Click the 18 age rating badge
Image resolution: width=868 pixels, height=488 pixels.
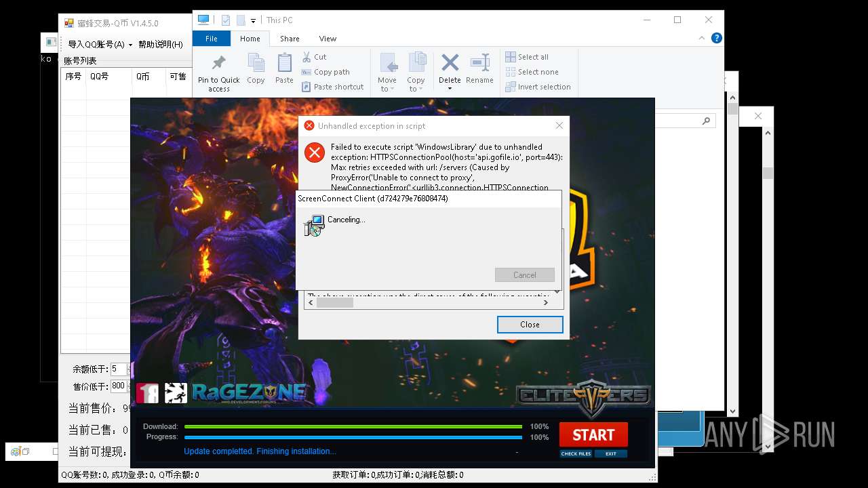pyautogui.click(x=147, y=393)
